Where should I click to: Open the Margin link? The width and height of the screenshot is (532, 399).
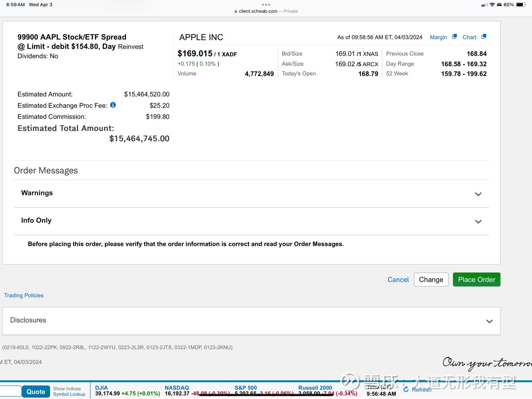point(438,37)
